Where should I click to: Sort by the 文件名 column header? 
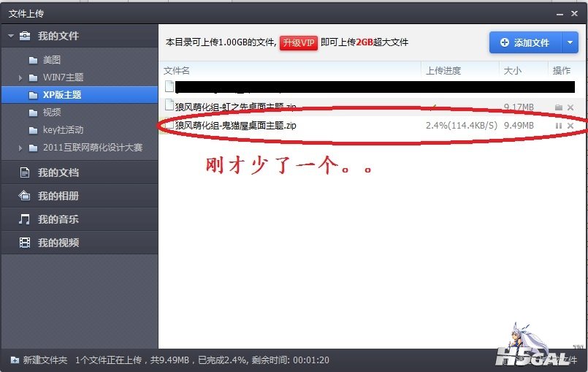pyautogui.click(x=177, y=70)
